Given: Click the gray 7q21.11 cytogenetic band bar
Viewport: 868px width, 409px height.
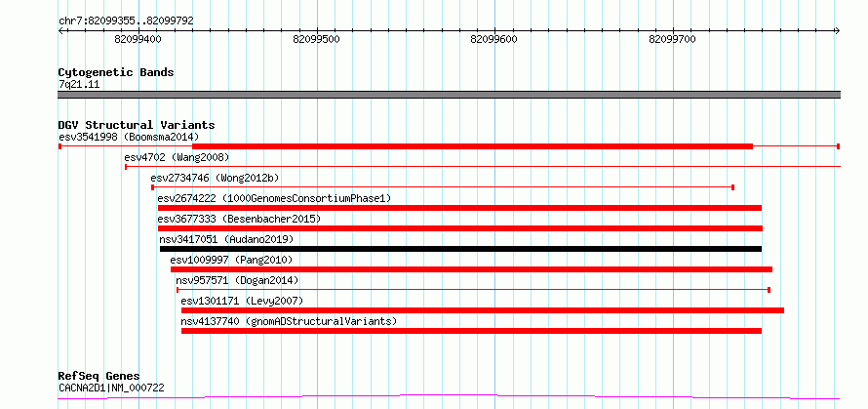Looking at the screenshot, I should coord(449,95).
